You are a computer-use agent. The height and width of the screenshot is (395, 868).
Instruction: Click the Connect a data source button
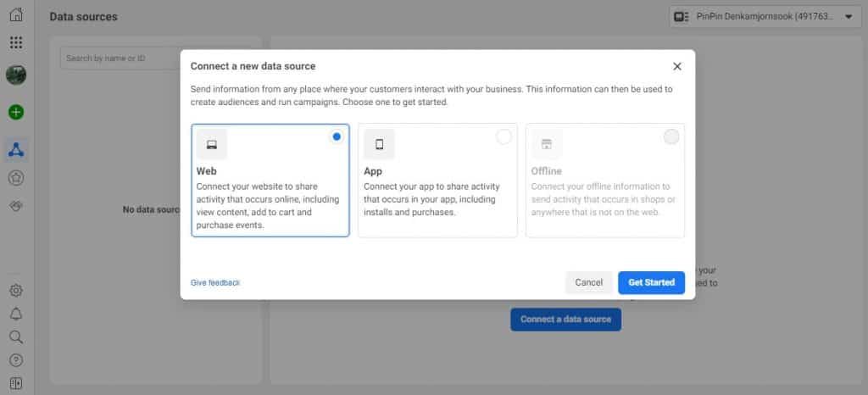(565, 320)
